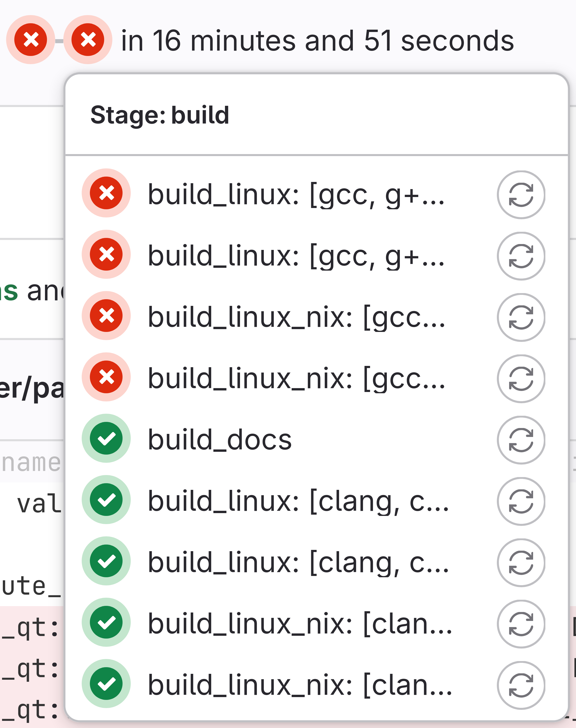Retry last build_linux_nix clang job

(x=521, y=685)
